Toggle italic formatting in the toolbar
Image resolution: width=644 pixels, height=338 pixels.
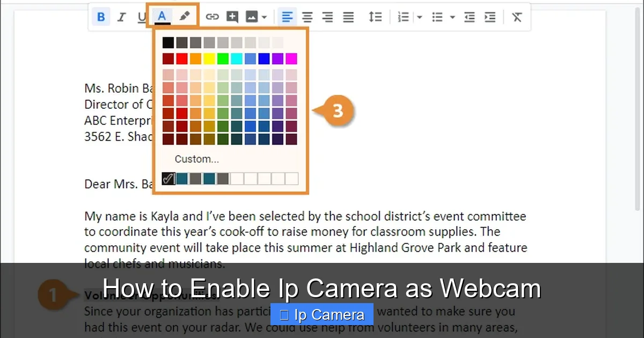(121, 17)
